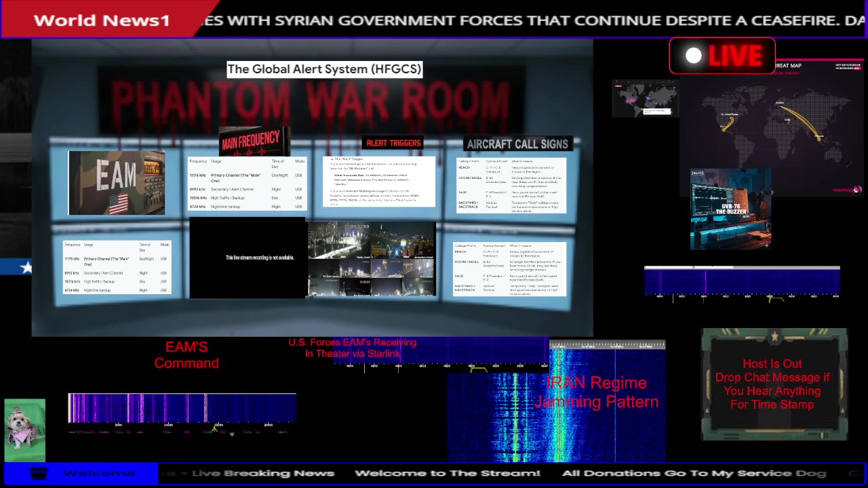Open the service dog photo

tap(24, 430)
